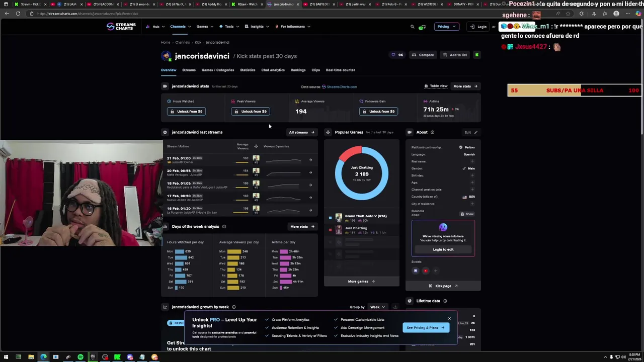The image size is (644, 362).
Task: Click plus icon beside Birthday
Action: coord(472,175)
